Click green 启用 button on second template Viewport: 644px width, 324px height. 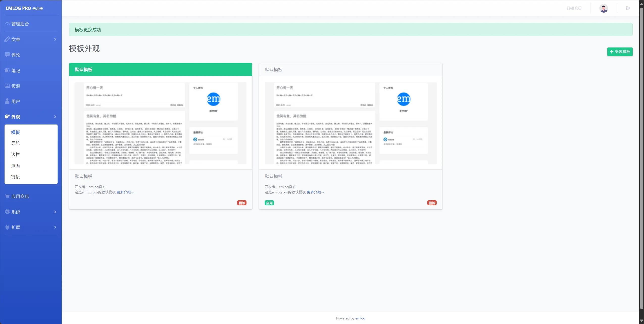269,203
